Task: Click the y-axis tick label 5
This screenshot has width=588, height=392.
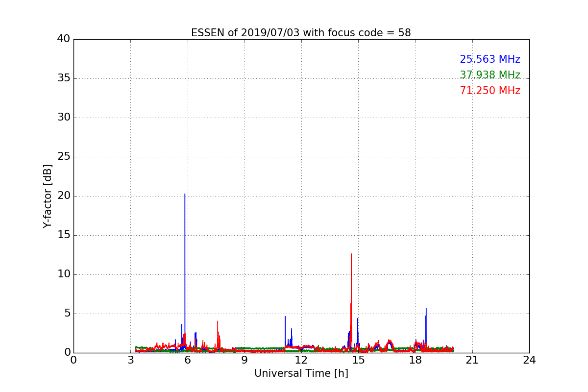Action: (67, 314)
